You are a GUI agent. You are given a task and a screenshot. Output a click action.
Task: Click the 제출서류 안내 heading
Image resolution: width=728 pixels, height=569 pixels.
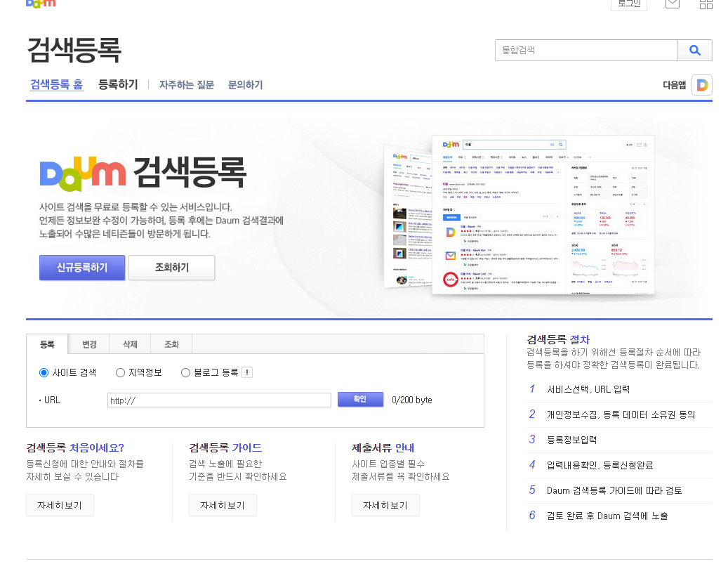point(383,447)
